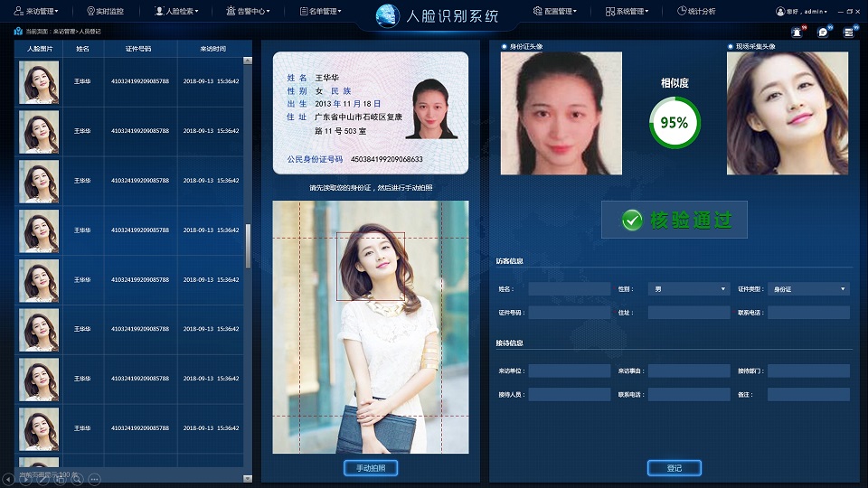
Task: Click the 95% similarity progress ring
Action: (x=675, y=122)
